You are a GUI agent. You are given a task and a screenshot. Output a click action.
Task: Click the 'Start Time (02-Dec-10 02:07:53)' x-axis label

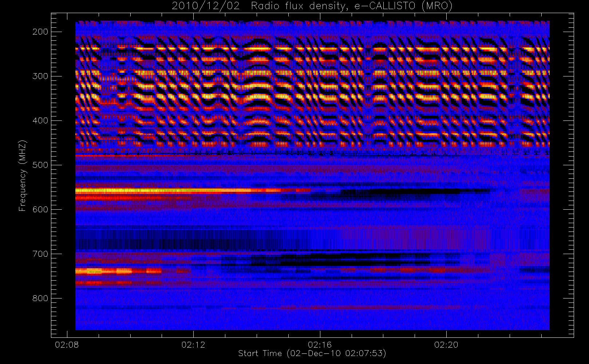point(312,353)
